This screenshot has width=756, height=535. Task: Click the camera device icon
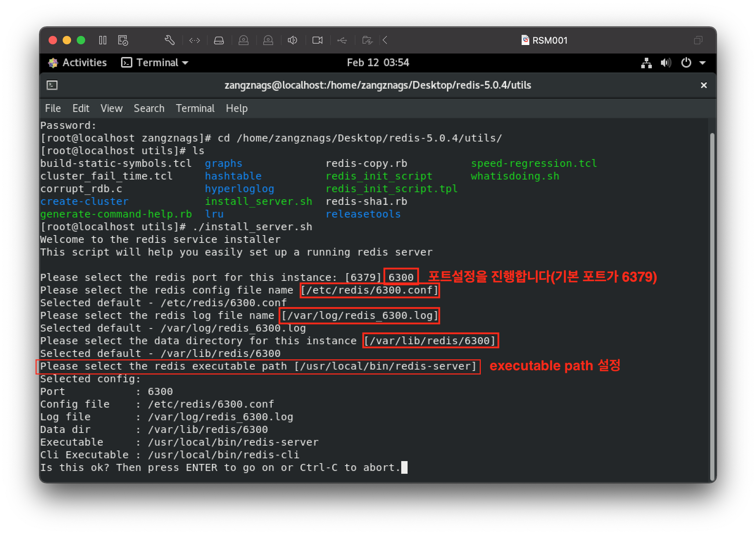pyautogui.click(x=317, y=40)
